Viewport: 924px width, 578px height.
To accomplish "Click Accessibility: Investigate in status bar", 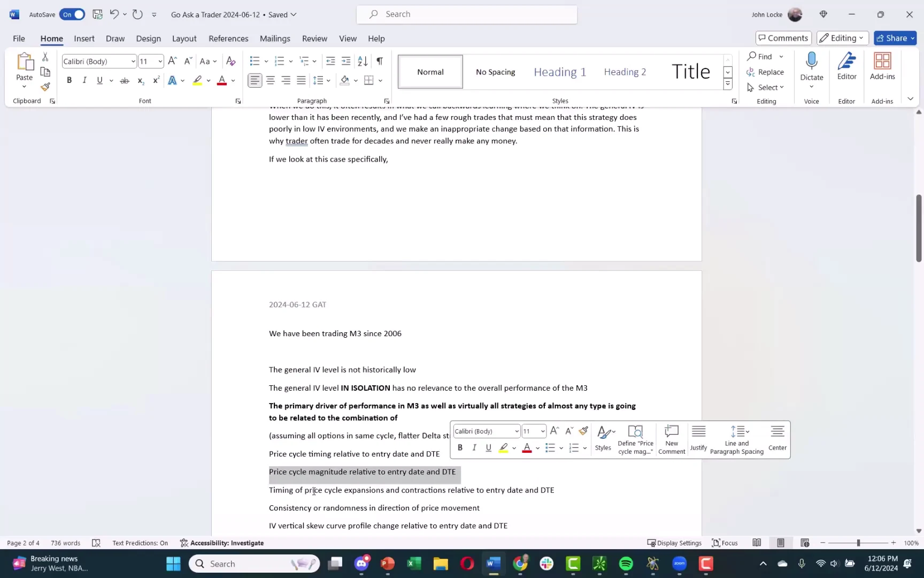I will [222, 543].
